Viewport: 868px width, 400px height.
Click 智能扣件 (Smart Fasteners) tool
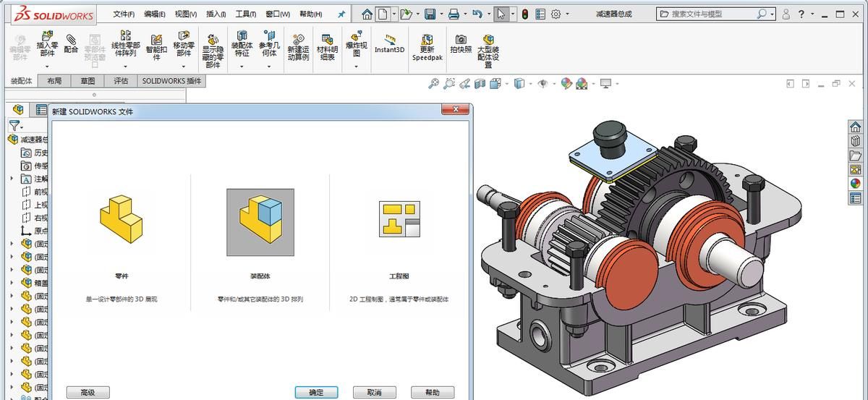point(156,47)
